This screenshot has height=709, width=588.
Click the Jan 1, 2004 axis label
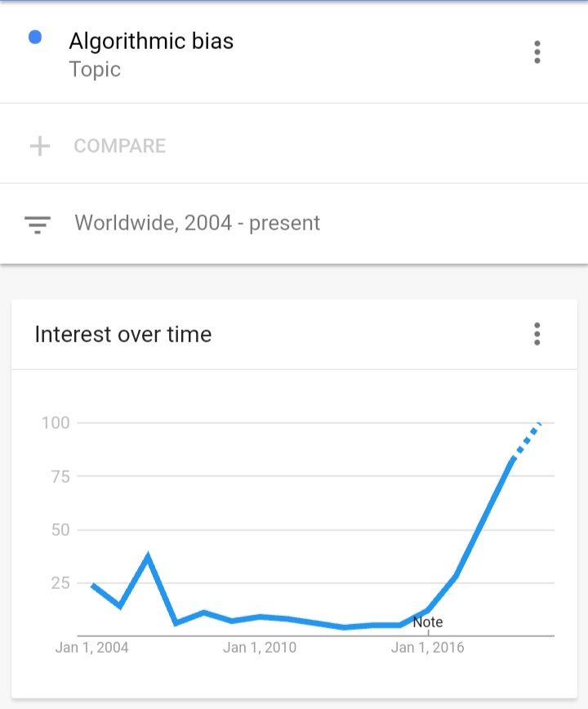[x=92, y=648]
